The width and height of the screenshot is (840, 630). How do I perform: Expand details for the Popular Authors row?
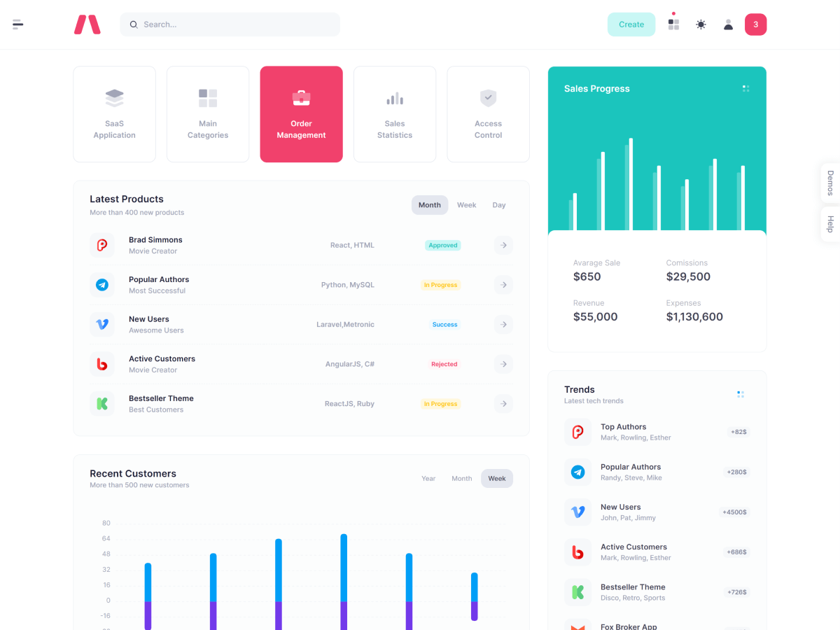(x=503, y=285)
